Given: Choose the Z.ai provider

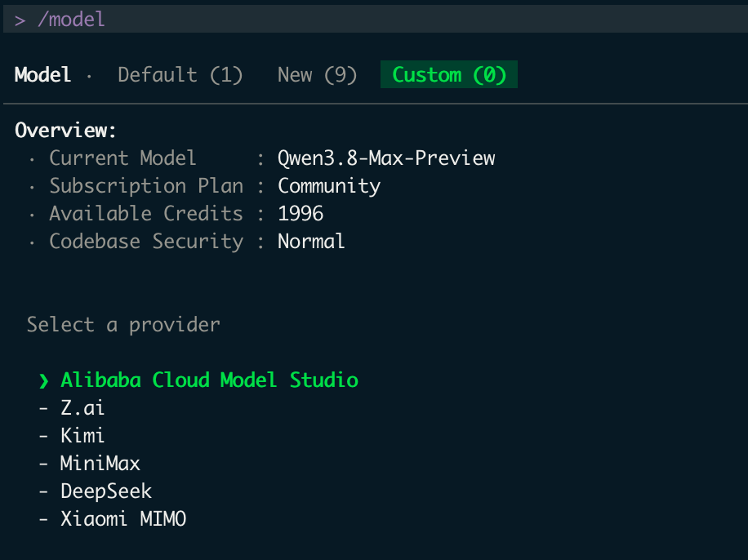Looking at the screenshot, I should (x=82, y=408).
